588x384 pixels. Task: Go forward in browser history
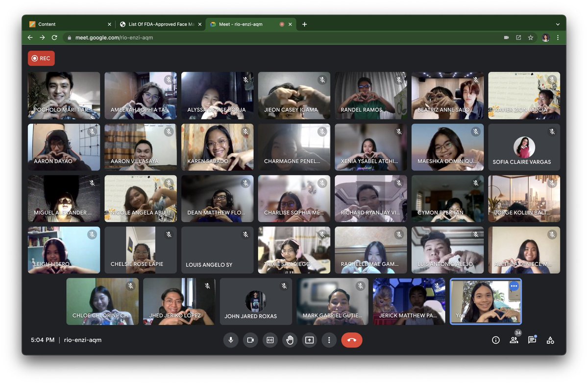(42, 37)
